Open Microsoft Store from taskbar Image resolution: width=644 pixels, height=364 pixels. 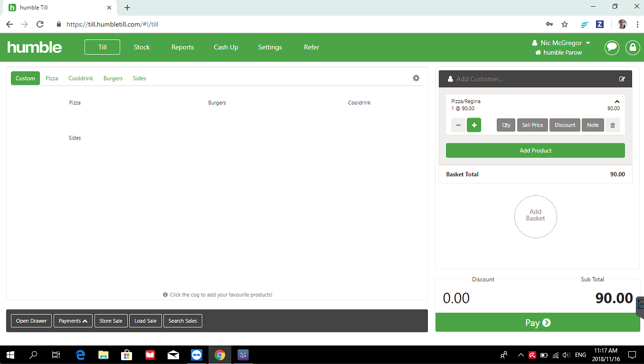pyautogui.click(x=126, y=355)
